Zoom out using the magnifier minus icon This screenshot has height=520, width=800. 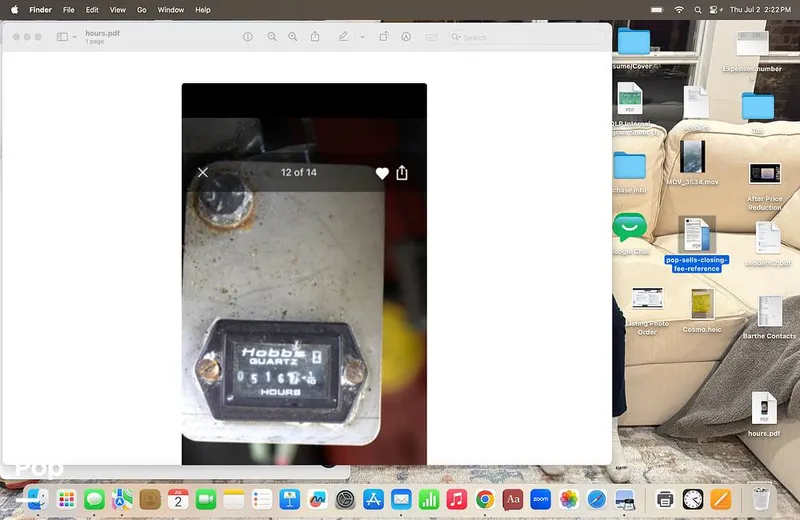272,37
